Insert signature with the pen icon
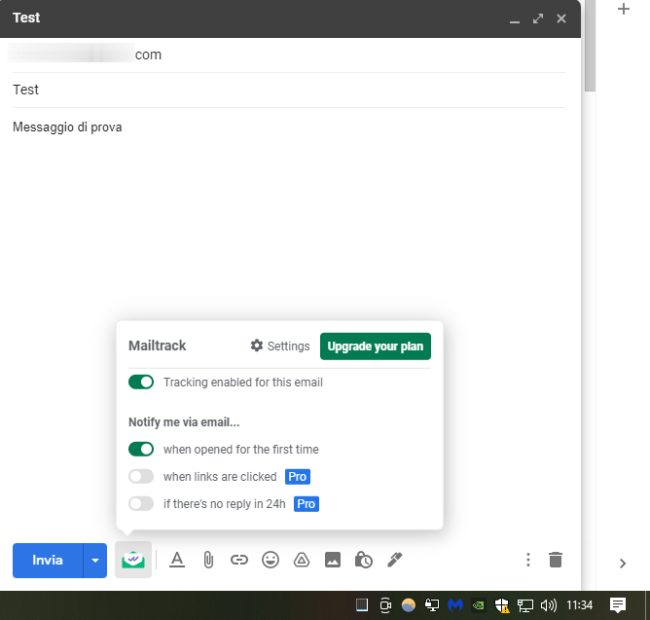650x620 pixels. point(395,560)
